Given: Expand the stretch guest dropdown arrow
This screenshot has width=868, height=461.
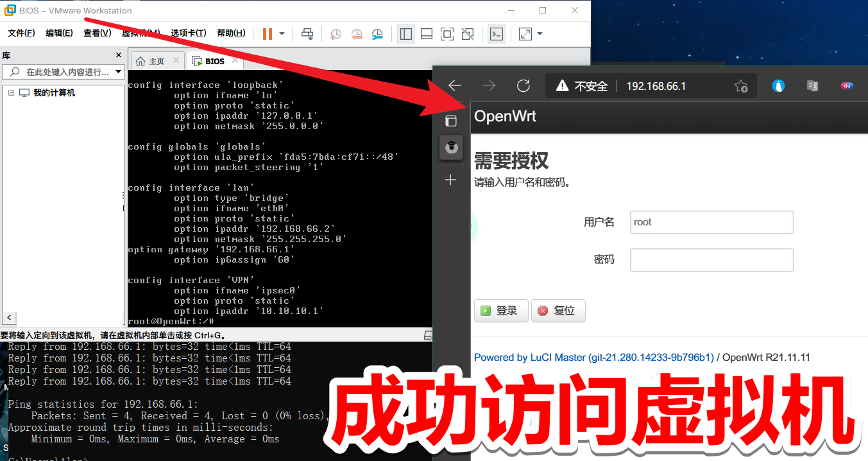Looking at the screenshot, I should point(540,34).
